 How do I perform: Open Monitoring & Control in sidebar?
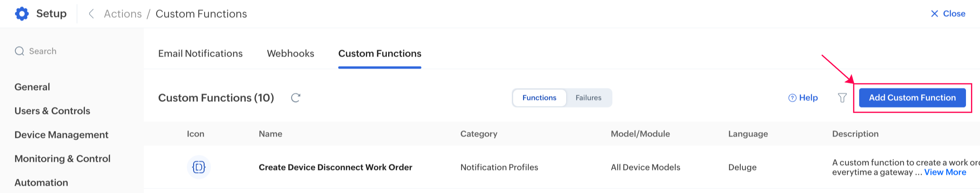point(62,159)
